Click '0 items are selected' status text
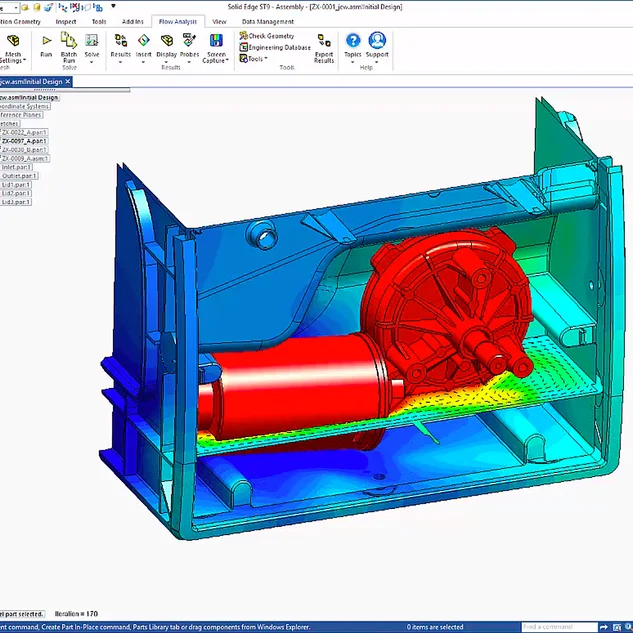The height and width of the screenshot is (633, 633). (435, 627)
